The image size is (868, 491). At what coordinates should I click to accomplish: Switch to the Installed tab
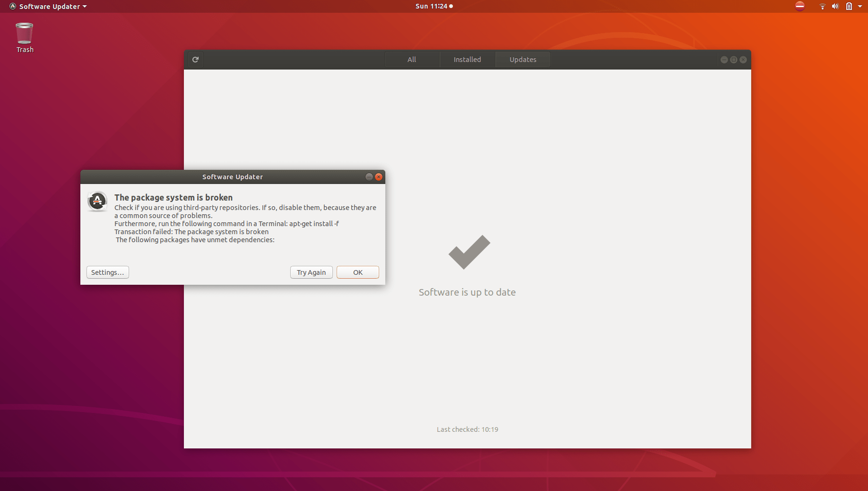click(x=467, y=60)
